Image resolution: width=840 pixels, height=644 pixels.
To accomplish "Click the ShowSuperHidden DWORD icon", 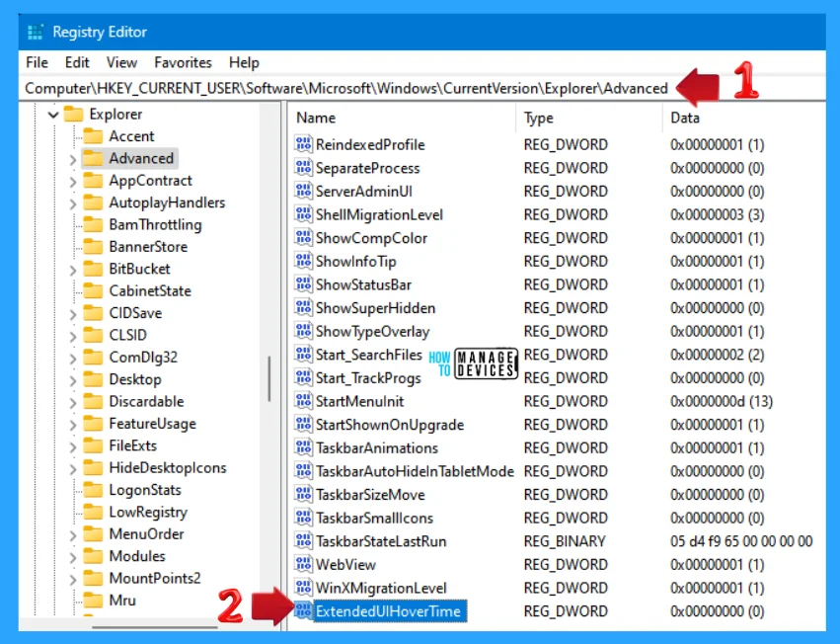I will (x=303, y=308).
